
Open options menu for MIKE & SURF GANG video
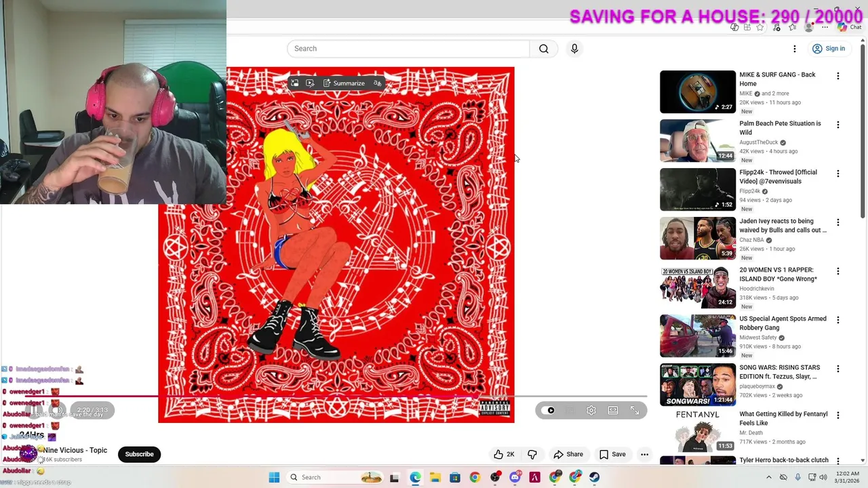838,77
